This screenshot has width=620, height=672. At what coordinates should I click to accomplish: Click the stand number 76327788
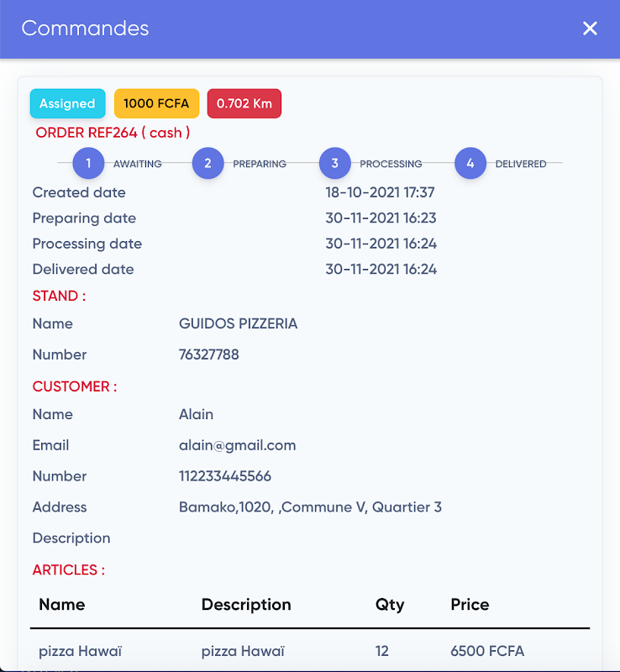[x=208, y=354]
